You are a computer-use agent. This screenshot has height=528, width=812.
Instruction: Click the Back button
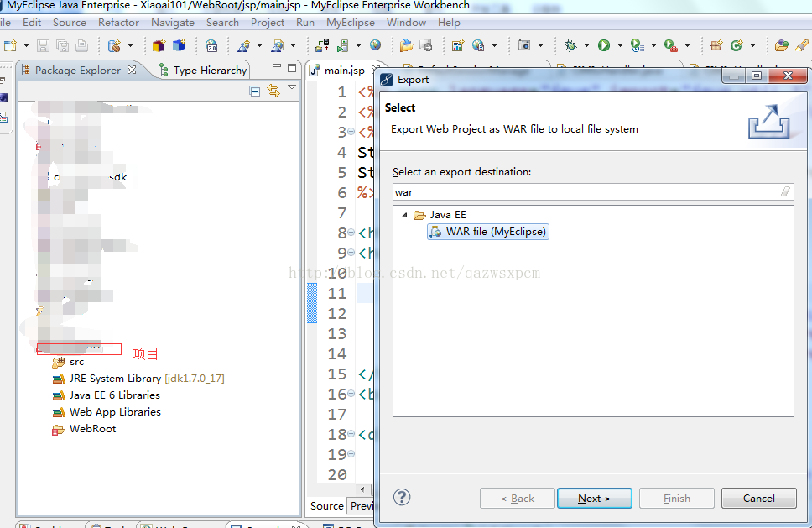[518, 498]
